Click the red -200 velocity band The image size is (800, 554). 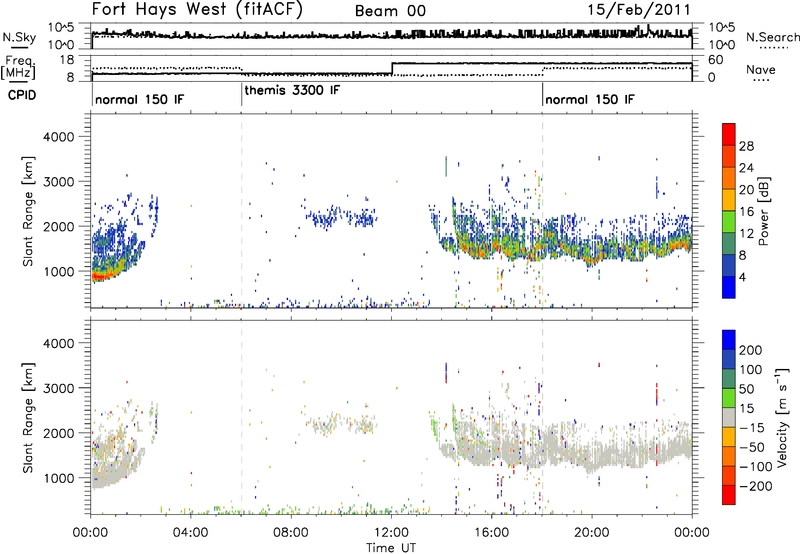click(729, 495)
